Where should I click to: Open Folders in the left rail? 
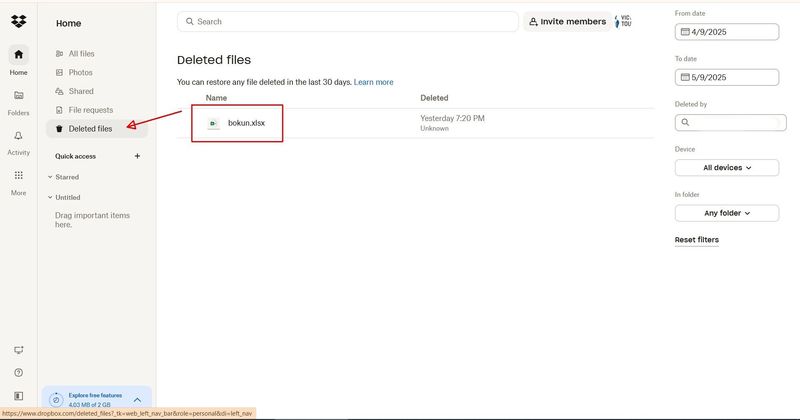tap(18, 102)
